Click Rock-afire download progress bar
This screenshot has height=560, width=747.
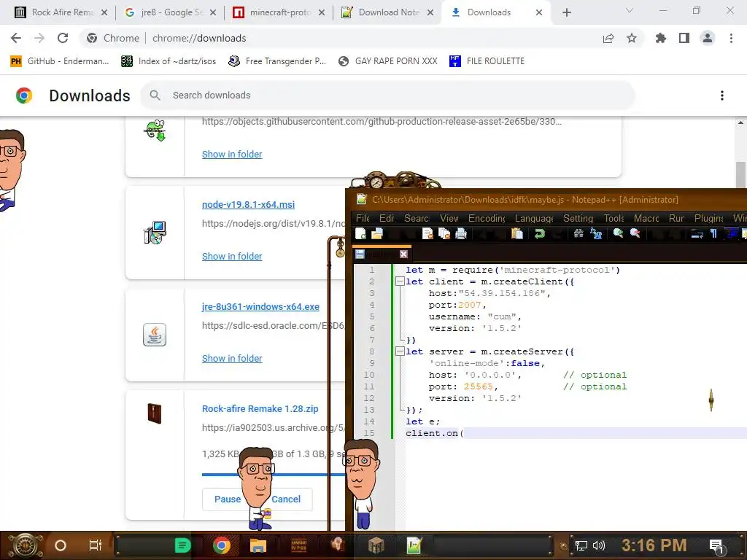[274, 474]
